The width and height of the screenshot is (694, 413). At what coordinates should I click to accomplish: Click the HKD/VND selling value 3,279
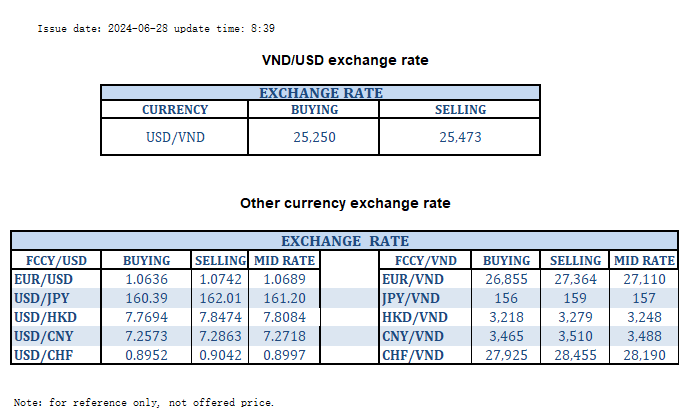(575, 316)
